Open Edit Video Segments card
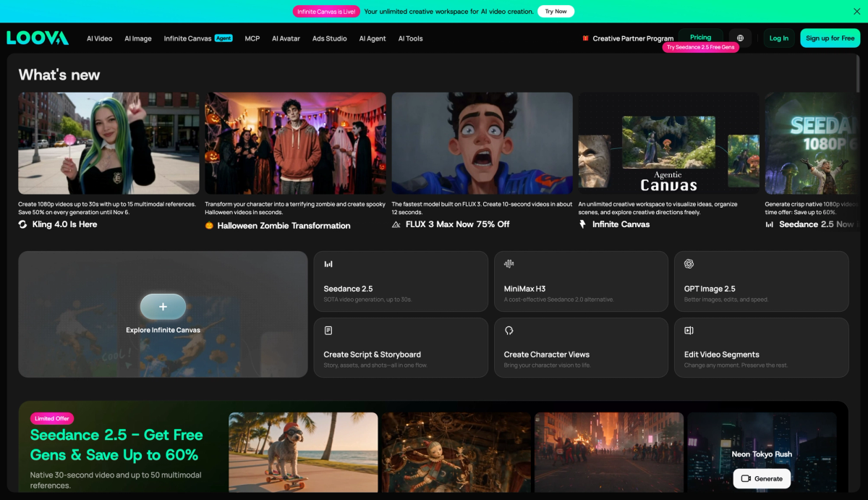The height and width of the screenshot is (500, 868). 761,347
